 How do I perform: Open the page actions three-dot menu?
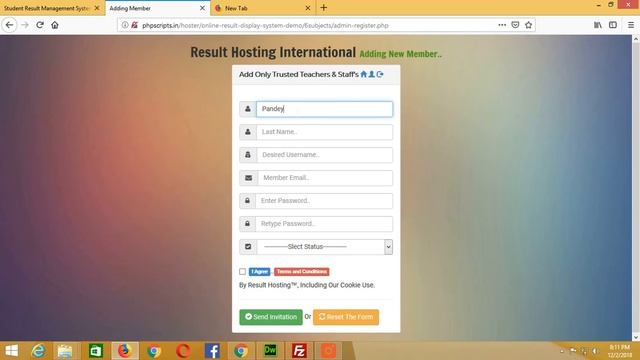[x=502, y=25]
